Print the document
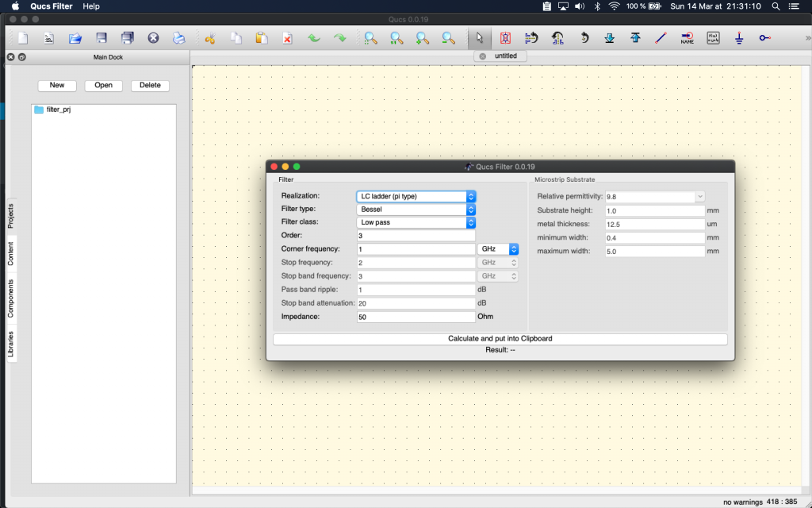Image resolution: width=812 pixels, height=508 pixels. (x=179, y=38)
